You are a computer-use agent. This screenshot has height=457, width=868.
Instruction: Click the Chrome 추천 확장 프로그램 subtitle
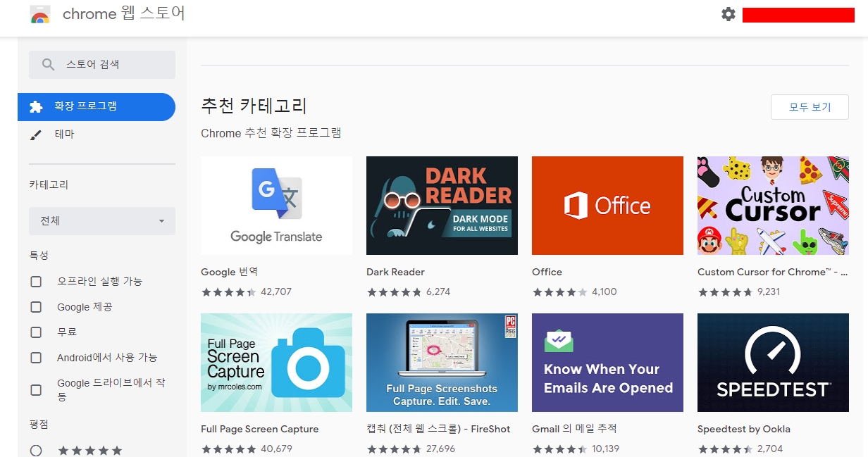tap(271, 133)
